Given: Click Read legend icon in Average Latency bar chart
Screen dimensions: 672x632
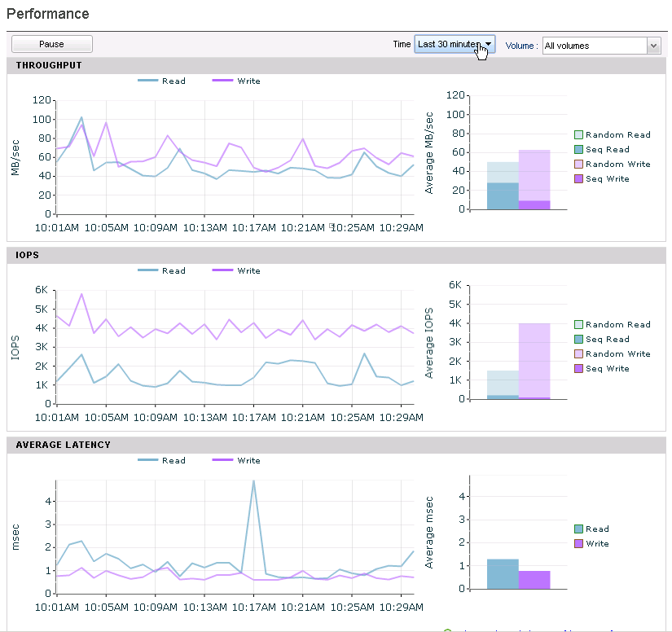Looking at the screenshot, I should pos(578,529).
